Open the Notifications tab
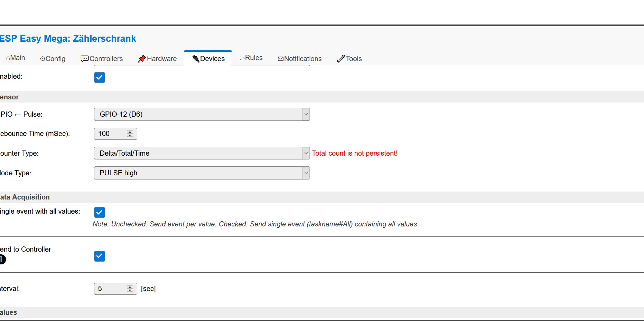Image resolution: width=644 pixels, height=321 pixels. (x=300, y=59)
